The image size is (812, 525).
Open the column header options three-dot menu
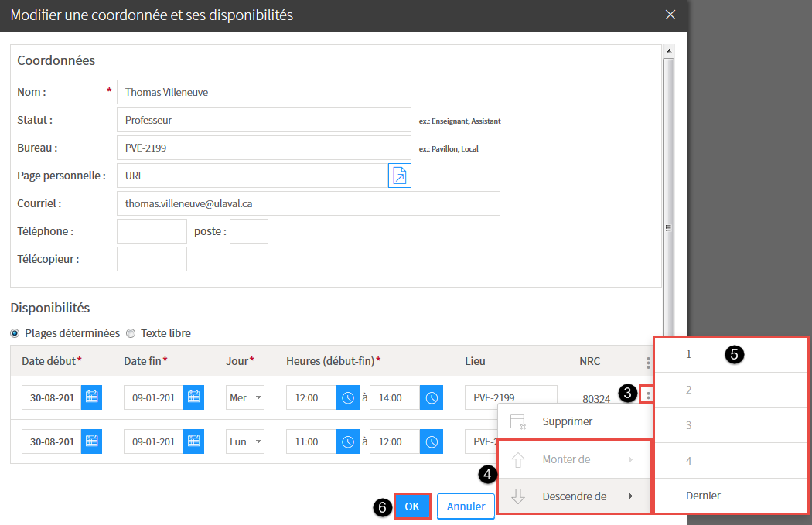pyautogui.click(x=648, y=363)
